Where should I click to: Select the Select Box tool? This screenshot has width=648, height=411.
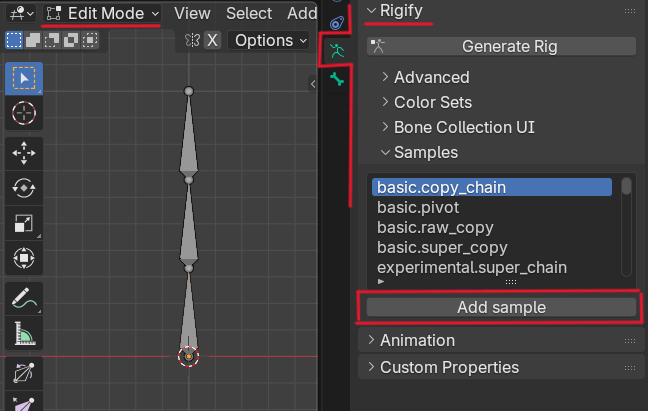[23, 77]
